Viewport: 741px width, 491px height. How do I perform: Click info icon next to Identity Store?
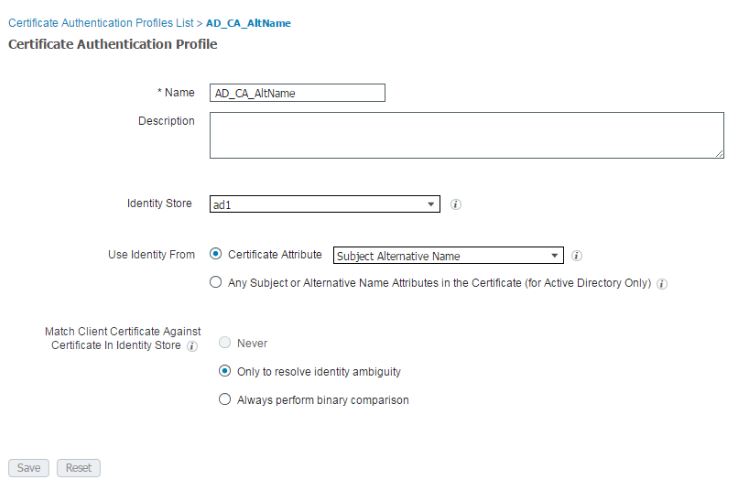(456, 204)
